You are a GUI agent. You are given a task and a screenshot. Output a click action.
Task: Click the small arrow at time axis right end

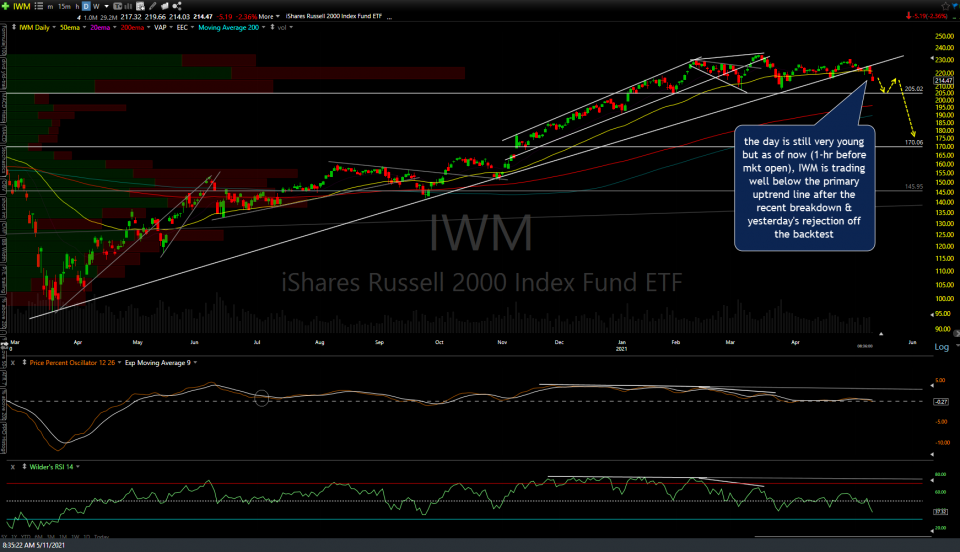pyautogui.click(x=881, y=334)
